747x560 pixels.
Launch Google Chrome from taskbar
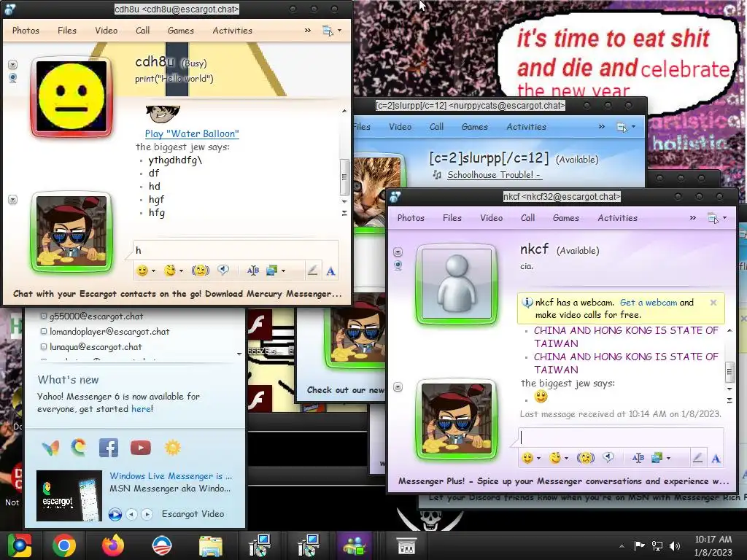pyautogui.click(x=64, y=545)
